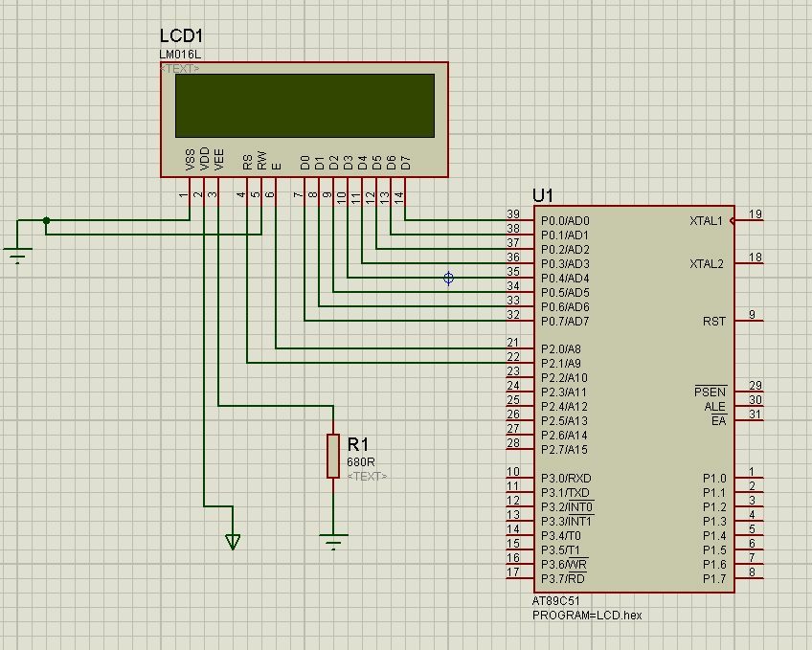Click the D0 pin label on LCD

304,163
